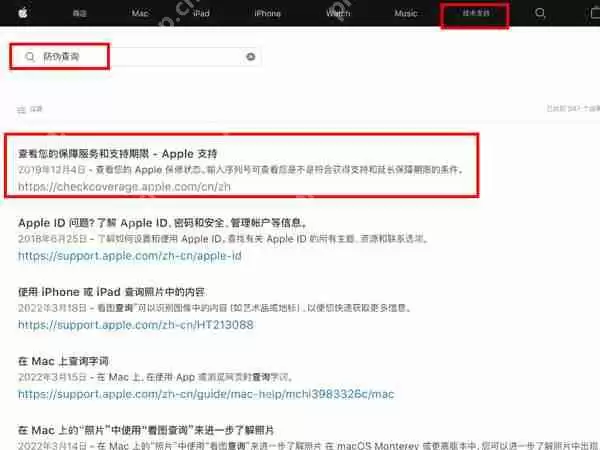
Task: Go to the Music navigation item
Action: click(406, 14)
